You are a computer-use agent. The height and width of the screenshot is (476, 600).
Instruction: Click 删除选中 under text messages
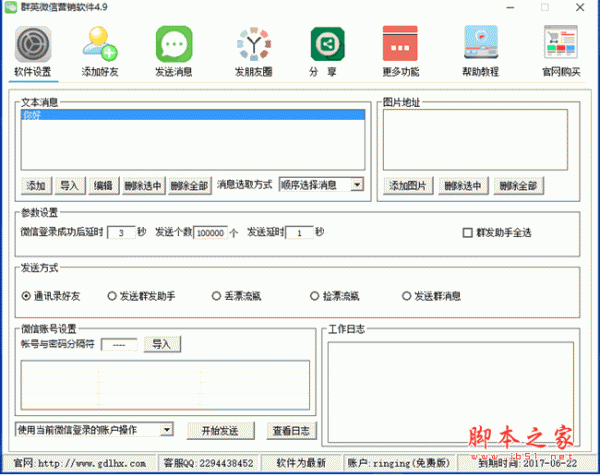[x=143, y=186]
